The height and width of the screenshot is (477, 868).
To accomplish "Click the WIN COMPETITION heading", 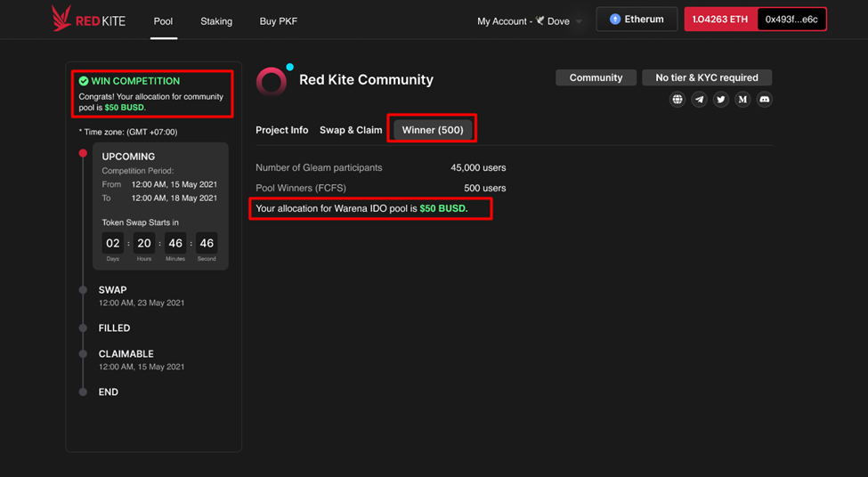I will (x=135, y=81).
